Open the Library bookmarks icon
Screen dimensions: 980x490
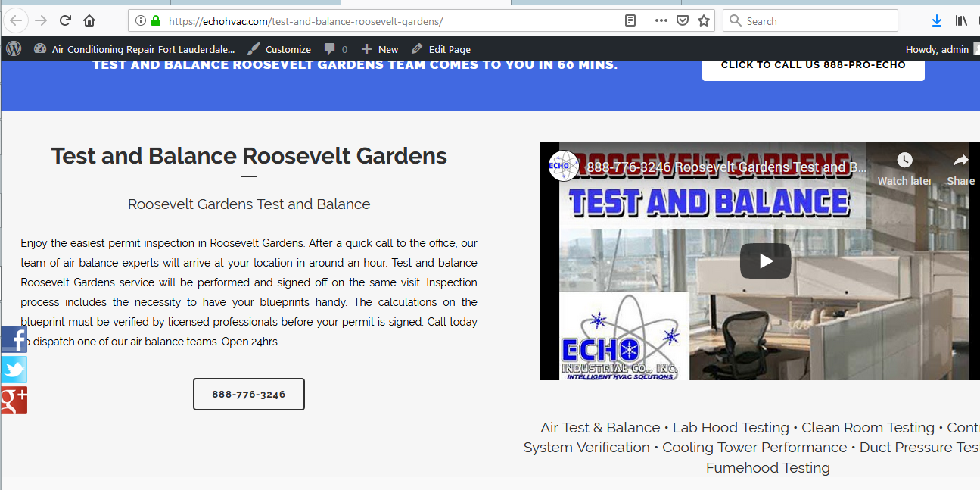(x=961, y=21)
